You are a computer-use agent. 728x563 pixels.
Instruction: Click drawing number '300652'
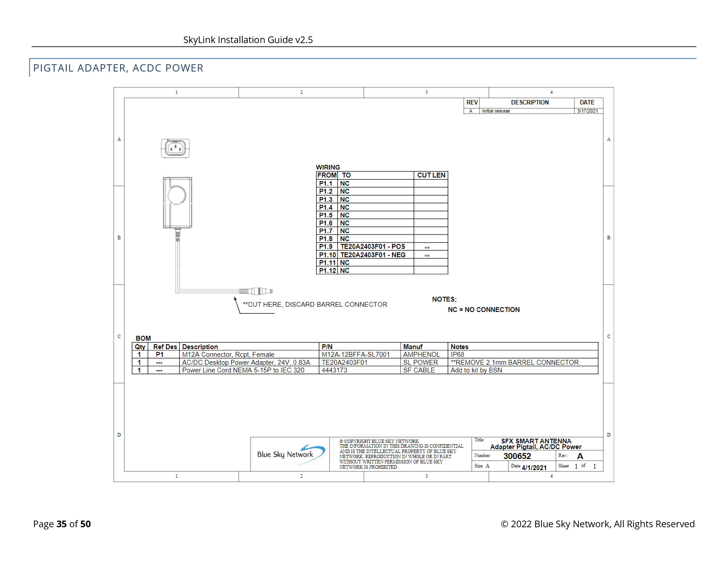517,456
